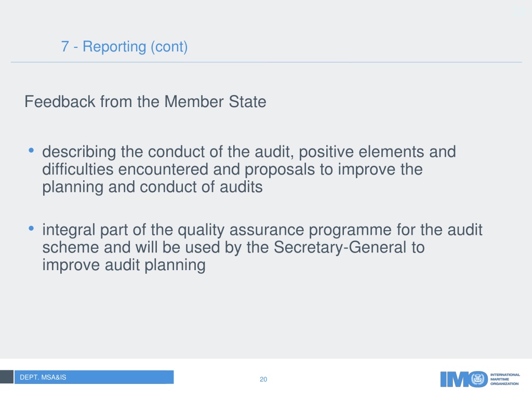Click the Feedback from the Member State heading
532x399 pixels.
coord(145,101)
